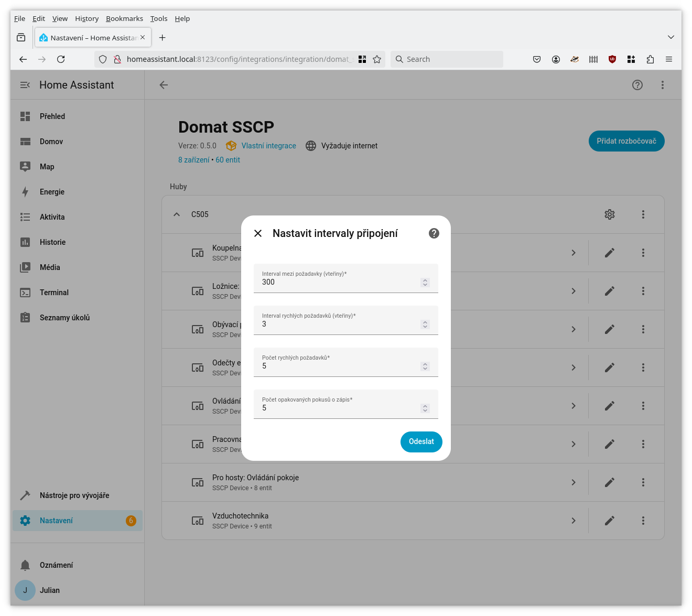The height and width of the screenshot is (616, 692).
Task: Open the Pracovna row chevron
Action: tap(574, 444)
